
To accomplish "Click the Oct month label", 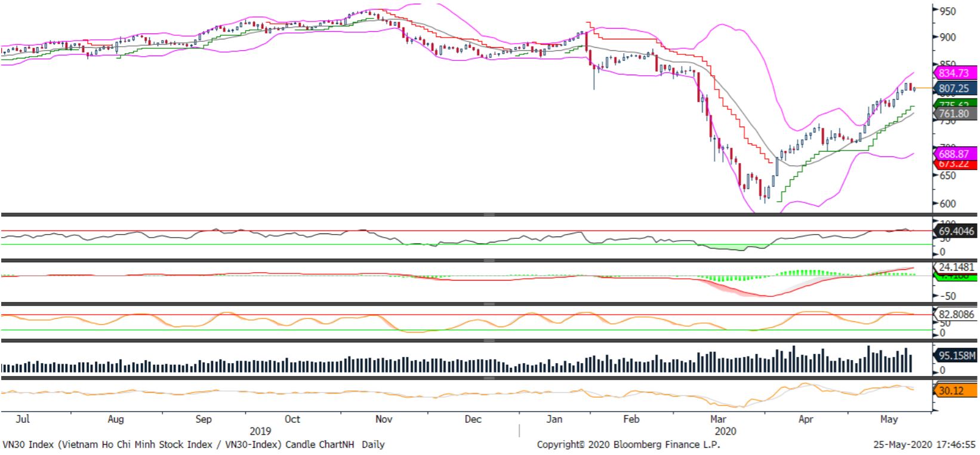I will click(292, 419).
